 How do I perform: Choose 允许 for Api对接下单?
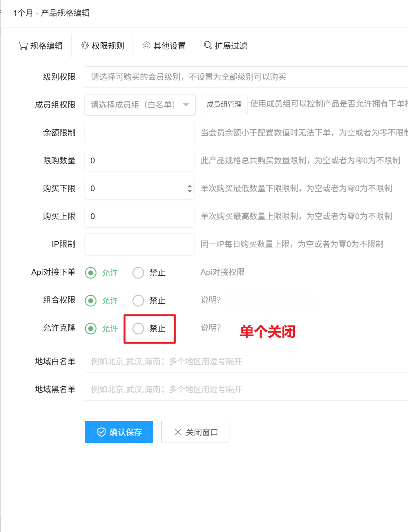click(91, 273)
